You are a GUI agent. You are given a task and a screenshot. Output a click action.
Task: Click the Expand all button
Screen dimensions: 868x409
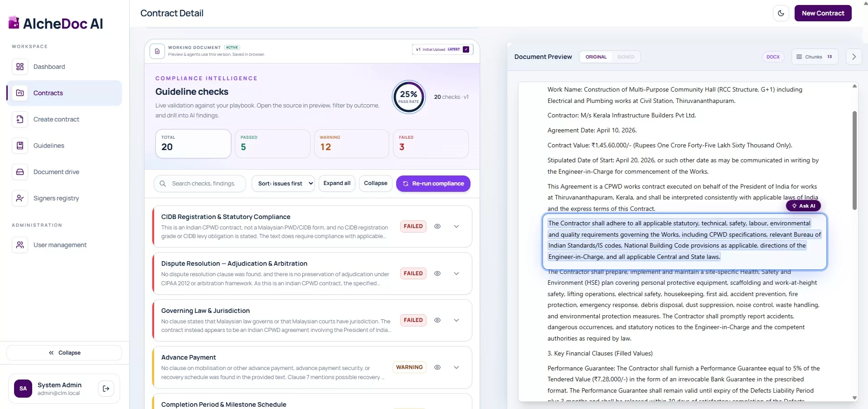337,183
